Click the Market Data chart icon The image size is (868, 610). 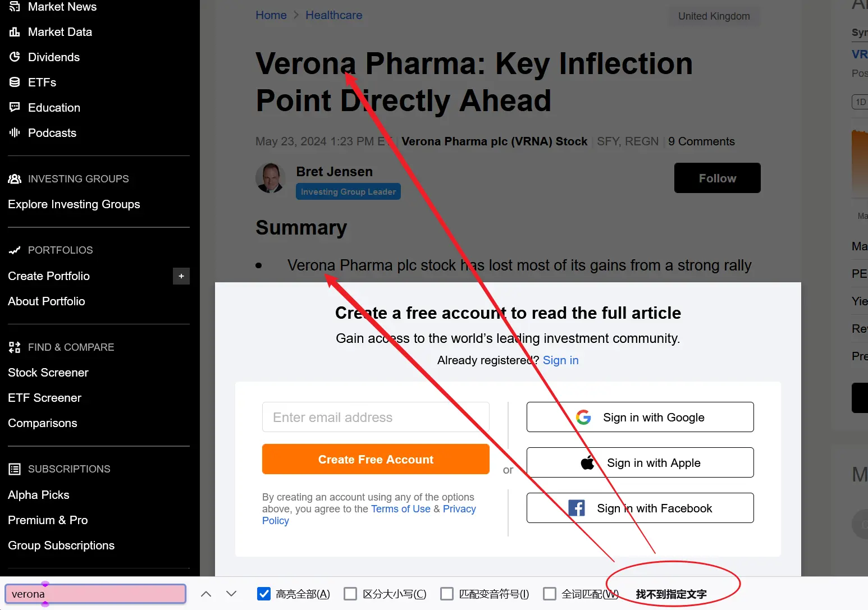[x=15, y=32]
